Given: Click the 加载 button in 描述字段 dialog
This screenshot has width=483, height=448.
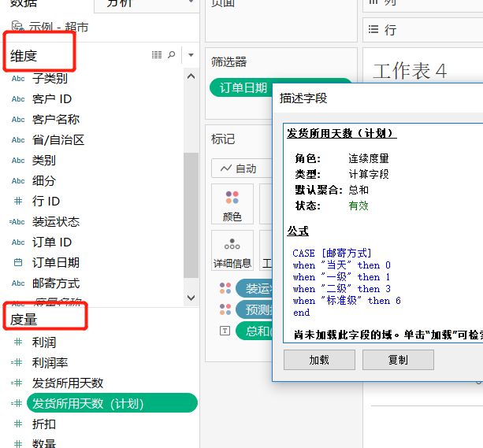Looking at the screenshot, I should [319, 360].
